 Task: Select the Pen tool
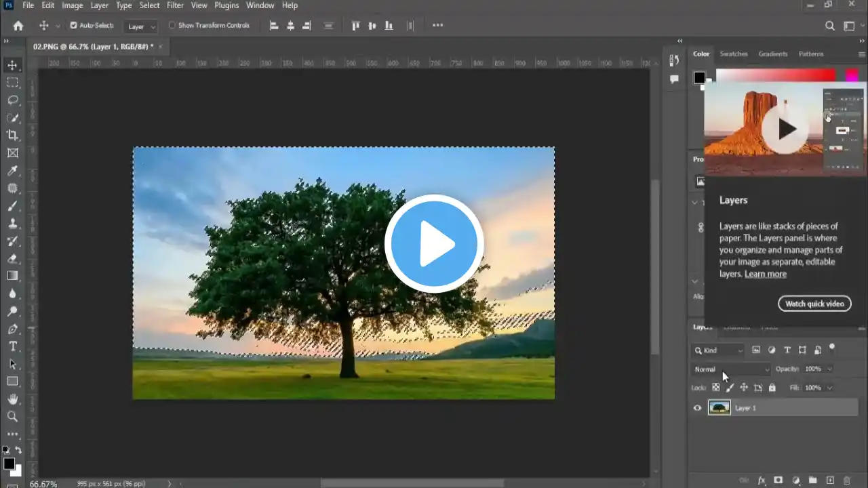12,329
